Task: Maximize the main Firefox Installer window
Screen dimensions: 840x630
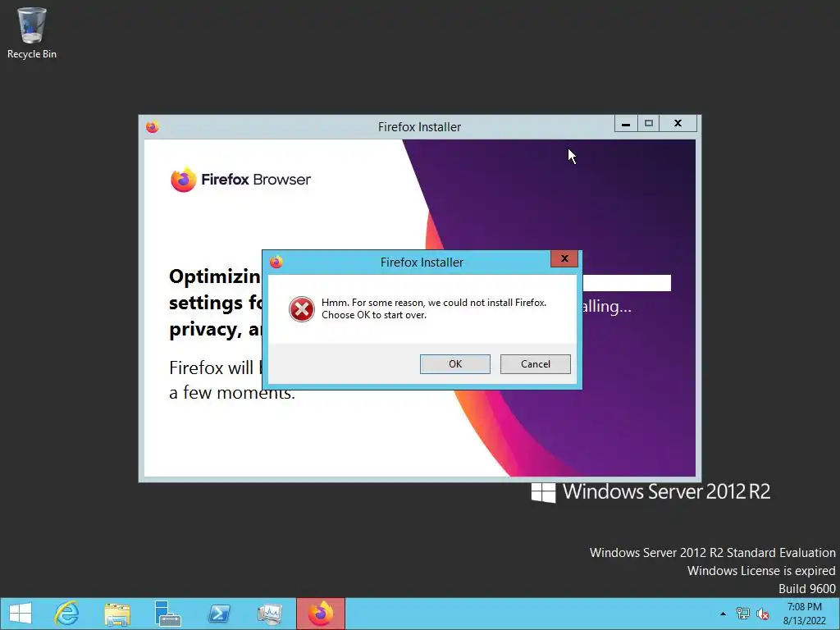Action: point(648,124)
